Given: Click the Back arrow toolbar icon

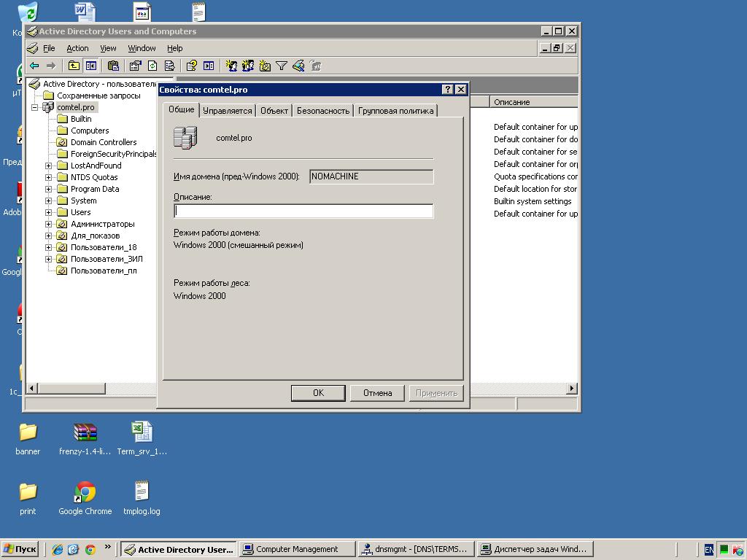Looking at the screenshot, I should pos(34,66).
